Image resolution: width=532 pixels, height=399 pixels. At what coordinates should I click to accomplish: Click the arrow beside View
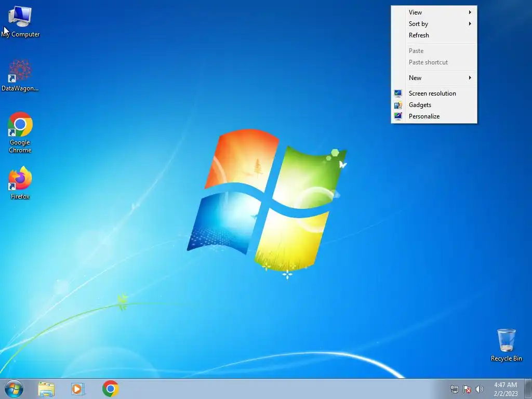tap(470, 12)
